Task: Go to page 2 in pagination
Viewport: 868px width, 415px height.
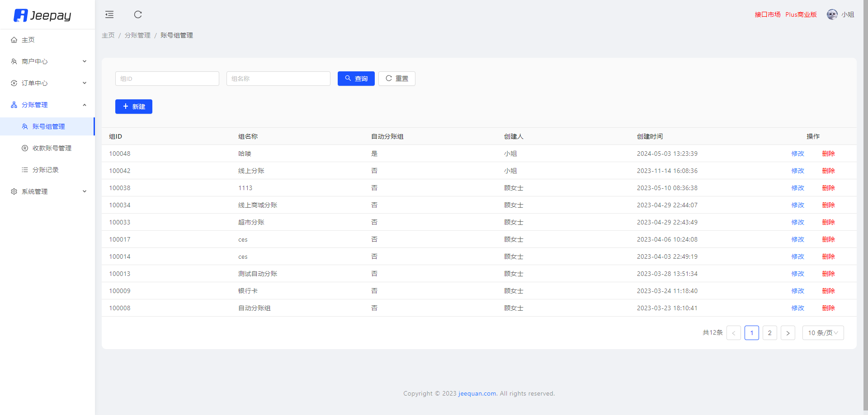Action: tap(769, 333)
